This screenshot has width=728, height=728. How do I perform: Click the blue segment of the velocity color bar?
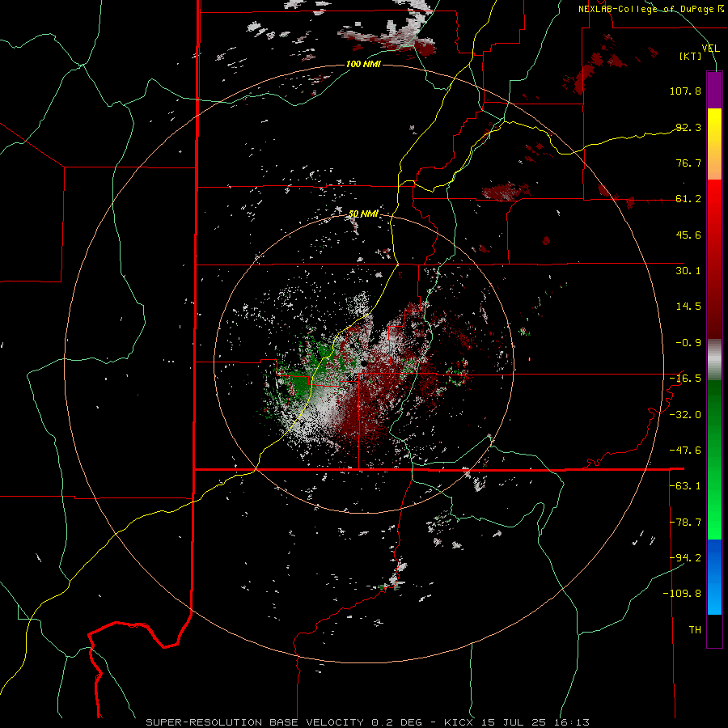[714, 577]
